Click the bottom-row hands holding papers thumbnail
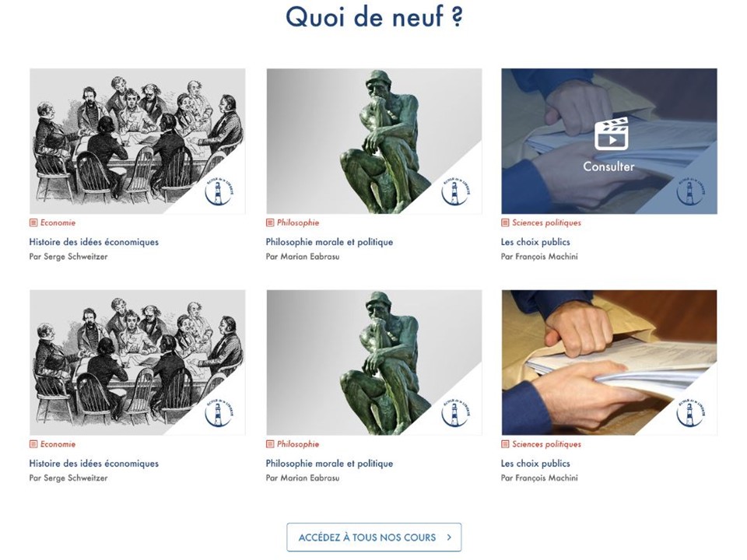The height and width of the screenshot is (560, 747). tap(608, 362)
